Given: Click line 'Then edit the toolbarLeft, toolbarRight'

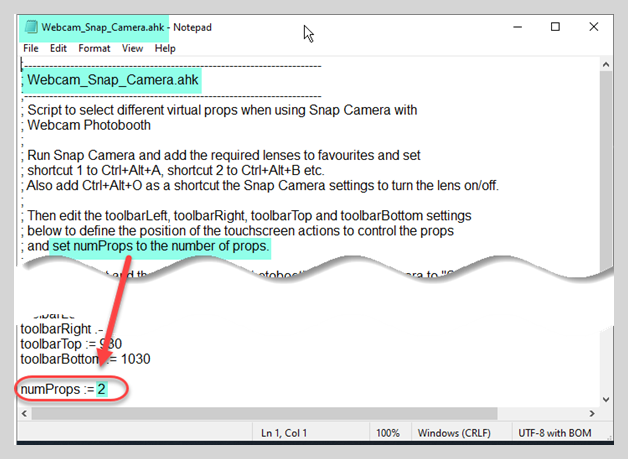Looking at the screenshot, I should pos(246,215).
